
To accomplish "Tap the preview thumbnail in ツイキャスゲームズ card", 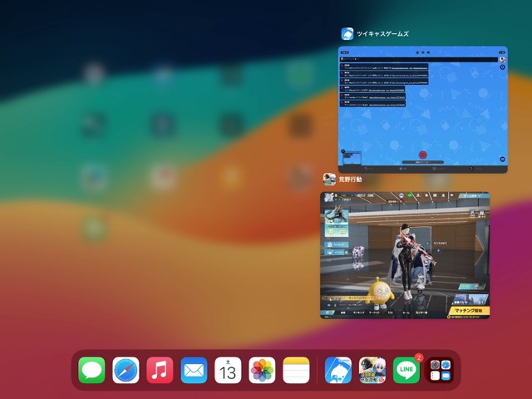I will coord(352,158).
